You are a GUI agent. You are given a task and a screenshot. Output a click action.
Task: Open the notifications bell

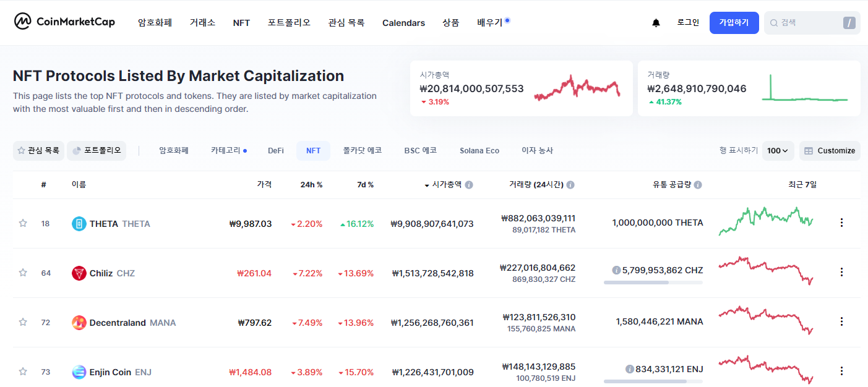coord(656,23)
